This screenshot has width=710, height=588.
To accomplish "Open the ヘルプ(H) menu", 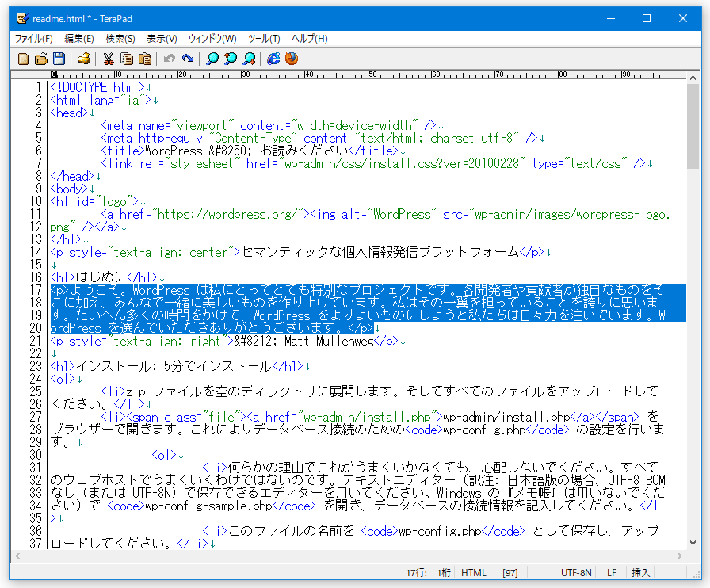I will pos(309,39).
